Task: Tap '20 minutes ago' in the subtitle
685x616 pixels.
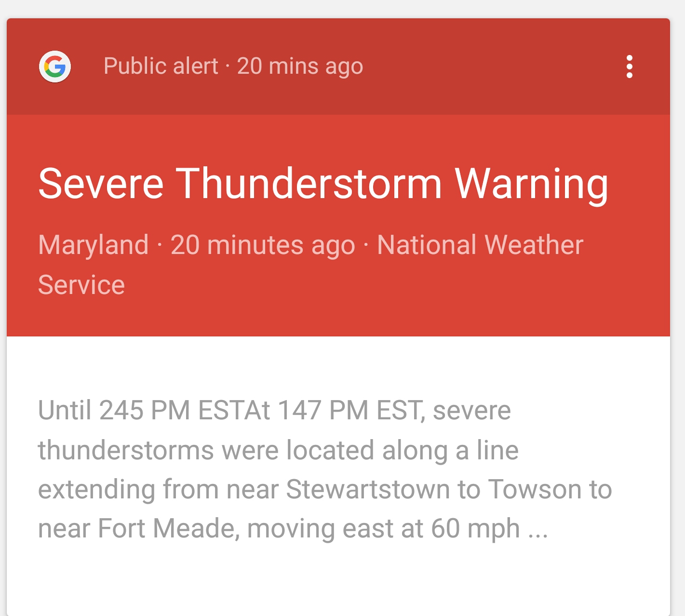Action: coord(263,245)
